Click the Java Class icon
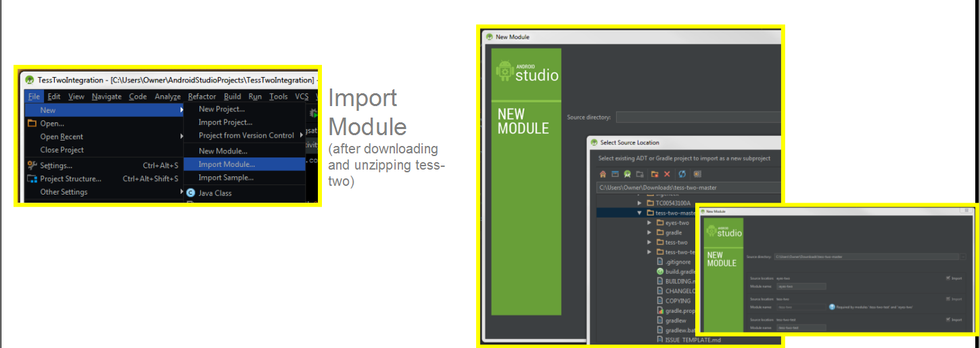980x348 pixels. (x=191, y=193)
